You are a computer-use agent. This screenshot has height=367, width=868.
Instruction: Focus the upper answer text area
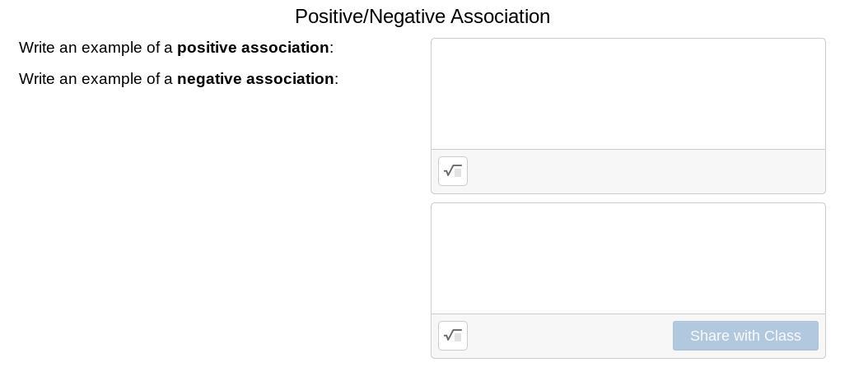(628, 94)
